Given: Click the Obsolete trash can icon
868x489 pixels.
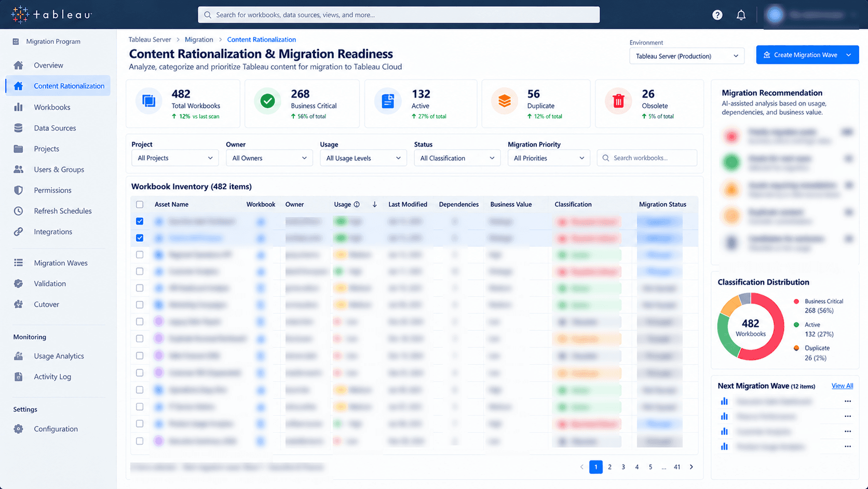Looking at the screenshot, I should [618, 101].
